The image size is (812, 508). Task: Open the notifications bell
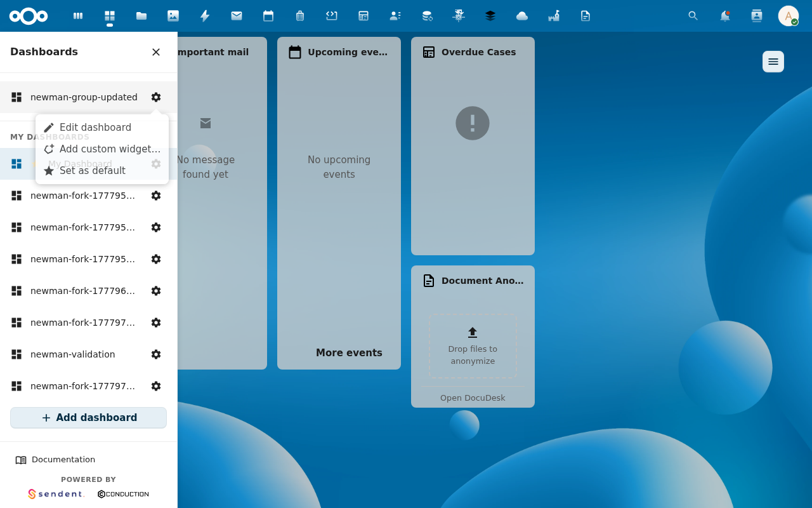click(725, 16)
